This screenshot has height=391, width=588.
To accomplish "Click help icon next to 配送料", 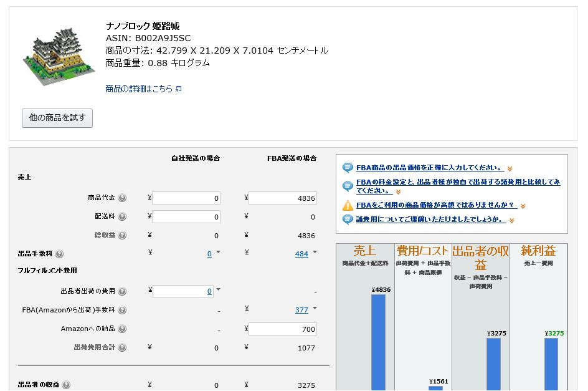I will pyautogui.click(x=122, y=217).
